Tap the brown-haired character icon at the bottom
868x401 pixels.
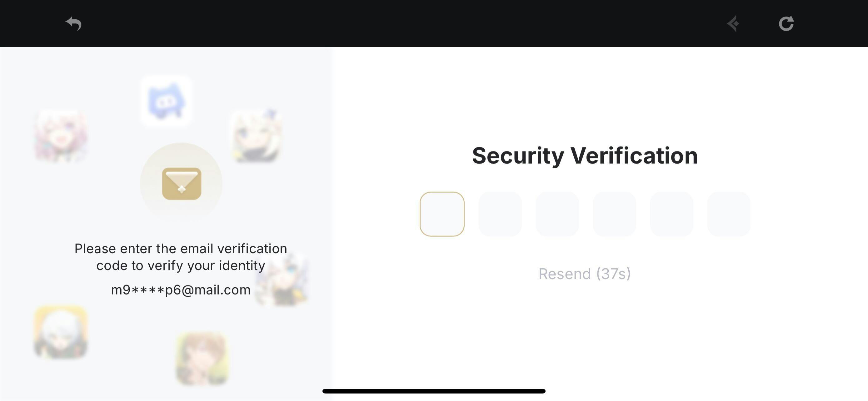pyautogui.click(x=202, y=358)
